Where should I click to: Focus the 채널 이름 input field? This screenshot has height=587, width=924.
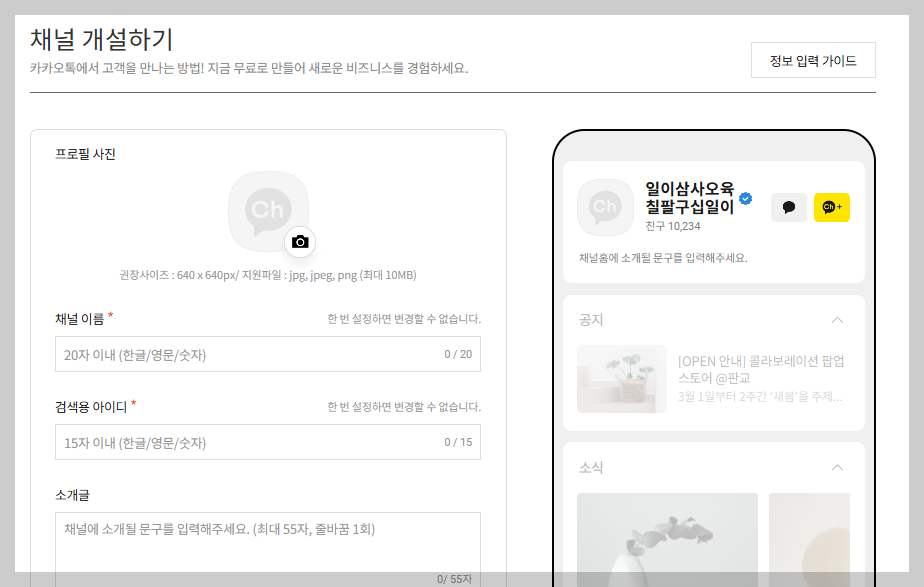pos(268,354)
